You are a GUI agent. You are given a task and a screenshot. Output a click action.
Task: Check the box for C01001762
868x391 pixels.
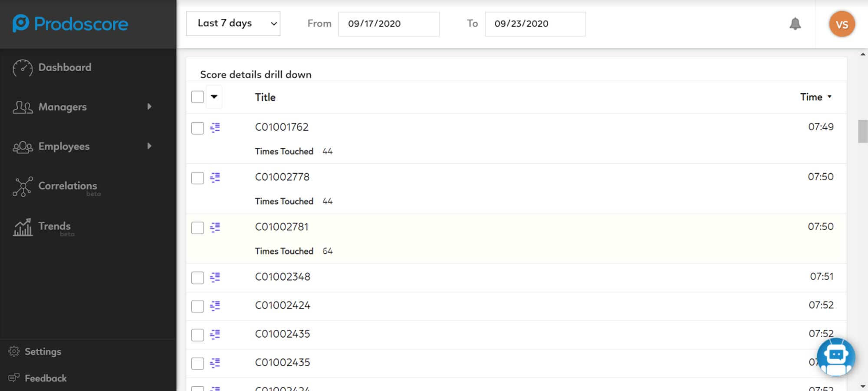(197, 128)
